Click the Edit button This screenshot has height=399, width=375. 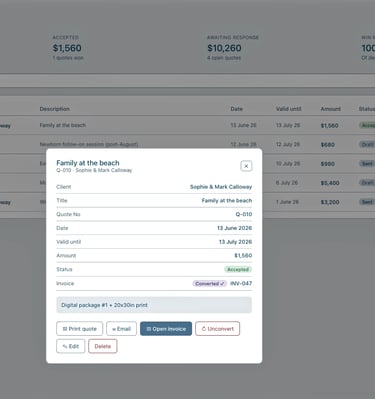(71, 346)
